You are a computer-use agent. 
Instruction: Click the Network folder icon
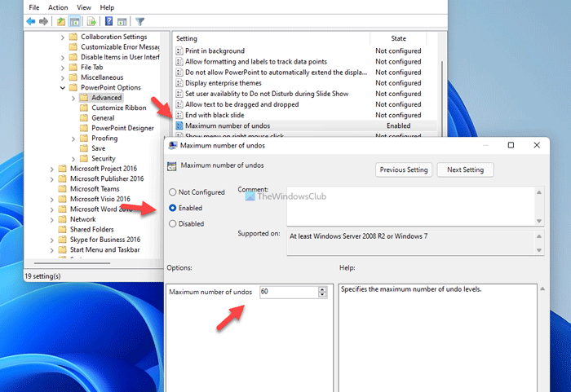(x=63, y=219)
